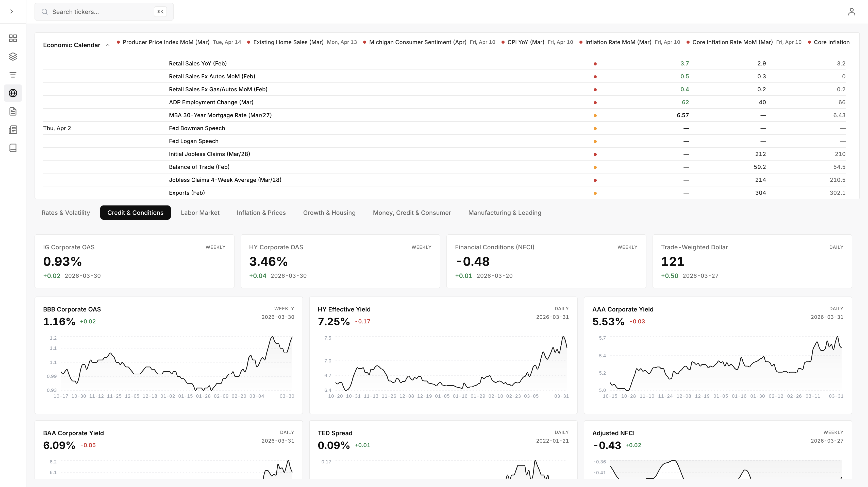Click the Fed Bowman Speech calendar row
868x487 pixels.
(197, 128)
